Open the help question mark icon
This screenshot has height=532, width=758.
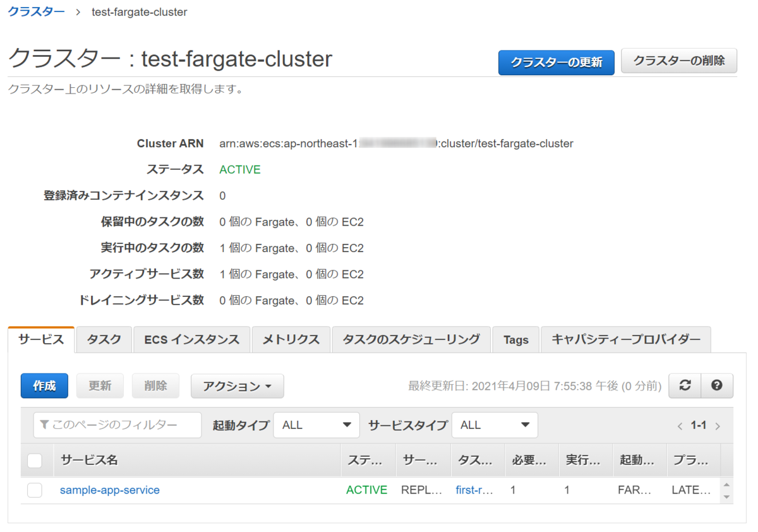(717, 385)
